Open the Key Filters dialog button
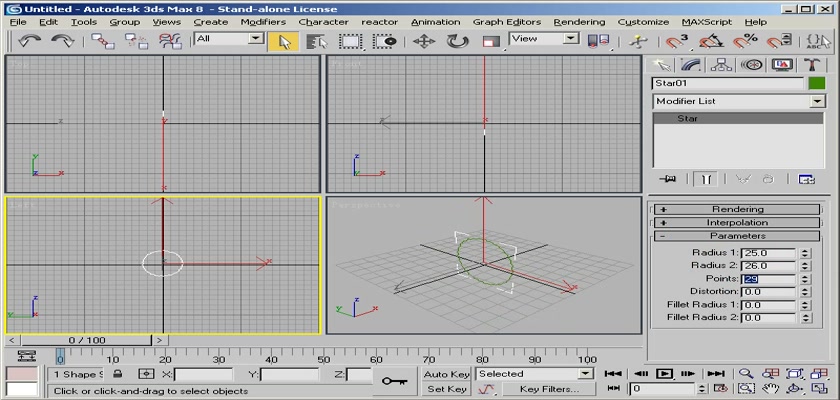Screen dimensions: 840x400 coord(549,389)
